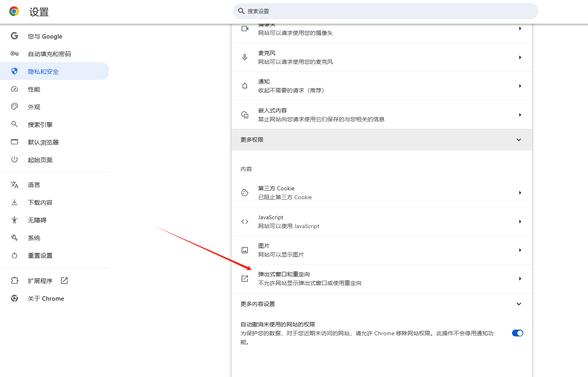This screenshot has width=588, height=377.
Task: Open the camera row arrow
Action: (520, 29)
